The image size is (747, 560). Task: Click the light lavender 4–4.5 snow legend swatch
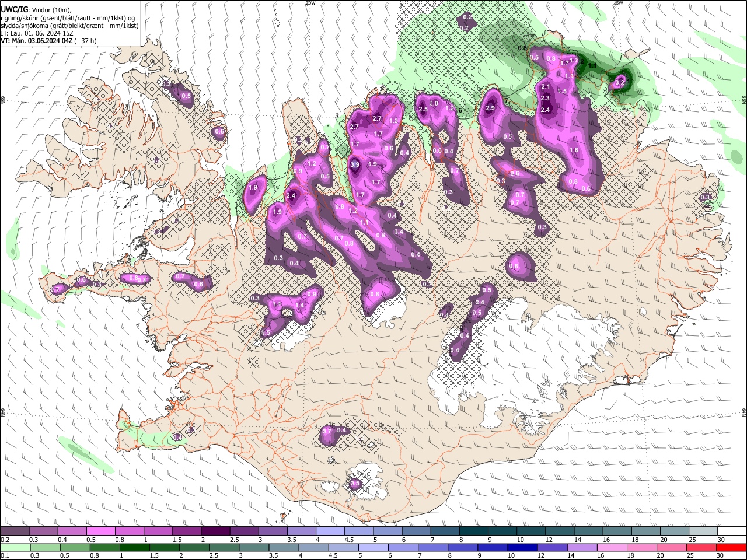click(x=330, y=531)
